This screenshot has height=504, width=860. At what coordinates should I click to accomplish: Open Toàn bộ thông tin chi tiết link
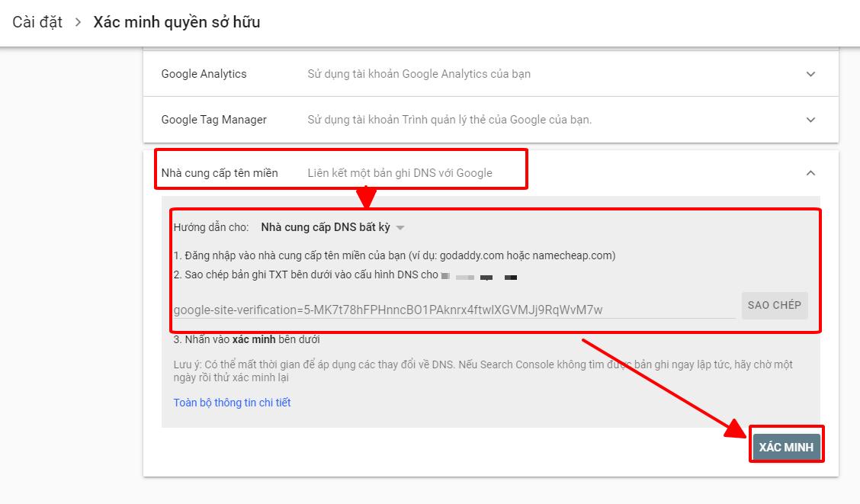pos(232,403)
